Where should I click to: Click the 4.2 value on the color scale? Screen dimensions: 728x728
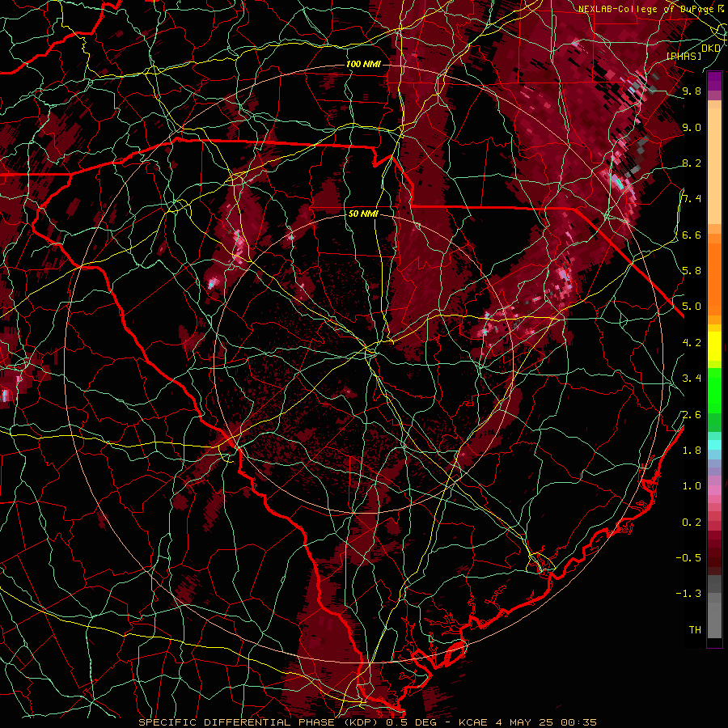click(692, 342)
